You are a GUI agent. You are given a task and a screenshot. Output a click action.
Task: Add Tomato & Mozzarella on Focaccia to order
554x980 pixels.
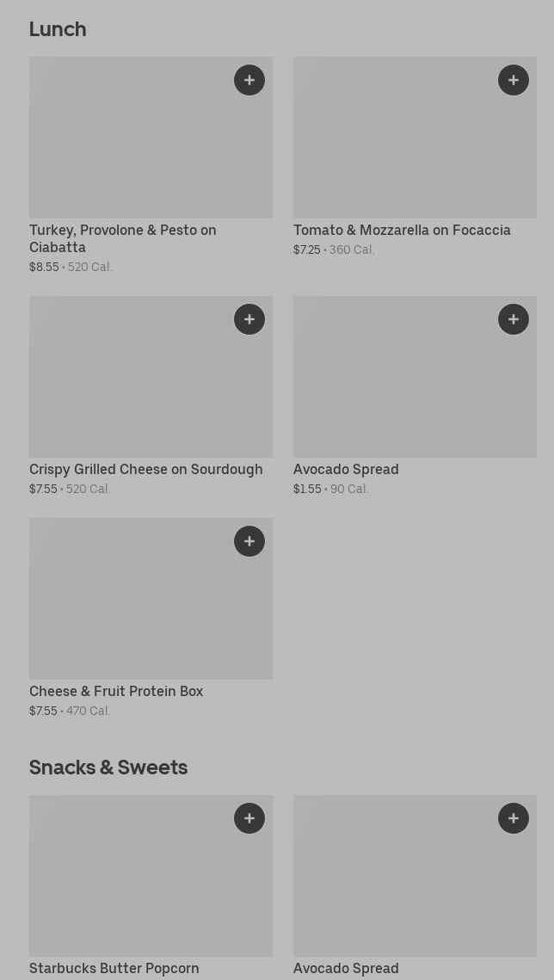[514, 80]
